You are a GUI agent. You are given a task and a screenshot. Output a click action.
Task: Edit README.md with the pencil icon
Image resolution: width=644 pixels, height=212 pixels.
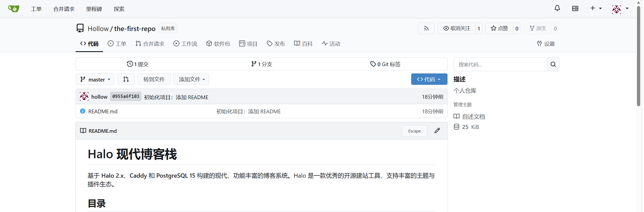click(x=437, y=131)
